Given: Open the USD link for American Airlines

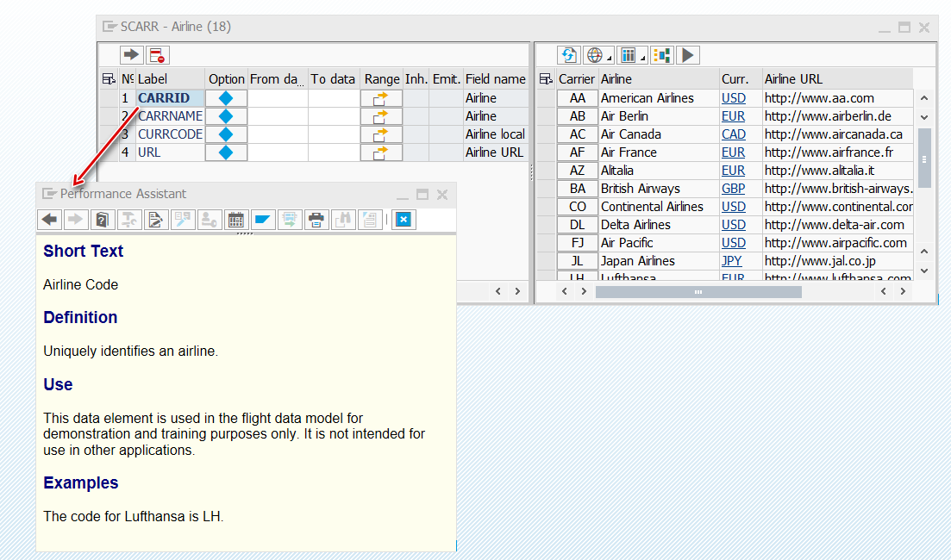Looking at the screenshot, I should [x=733, y=98].
